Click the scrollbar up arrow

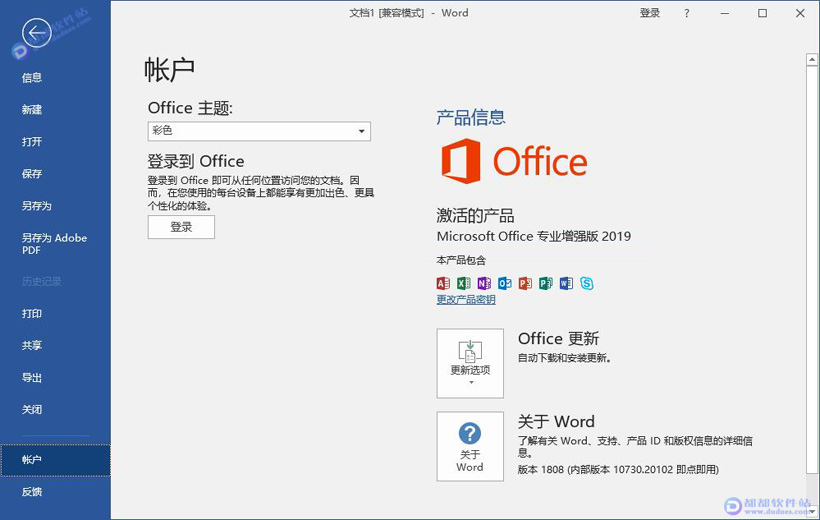click(x=812, y=60)
